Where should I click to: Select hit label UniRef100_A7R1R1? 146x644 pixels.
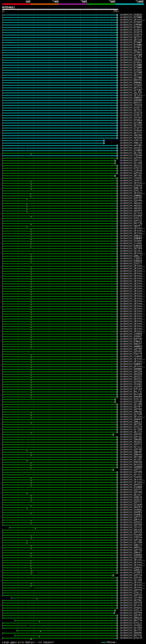131,60
